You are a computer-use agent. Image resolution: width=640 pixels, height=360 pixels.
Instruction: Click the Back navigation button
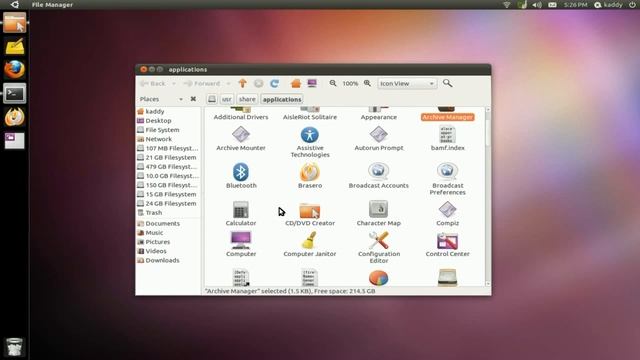[153, 83]
